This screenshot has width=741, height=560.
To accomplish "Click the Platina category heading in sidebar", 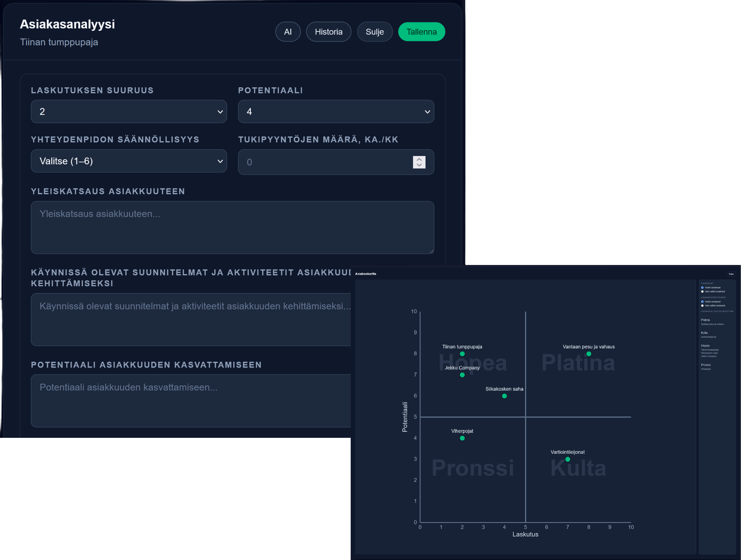I will [x=705, y=320].
